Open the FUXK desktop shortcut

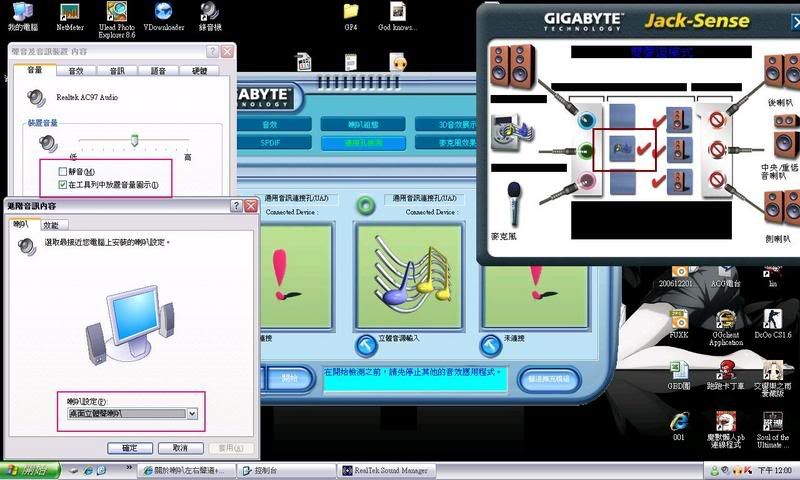point(679,325)
